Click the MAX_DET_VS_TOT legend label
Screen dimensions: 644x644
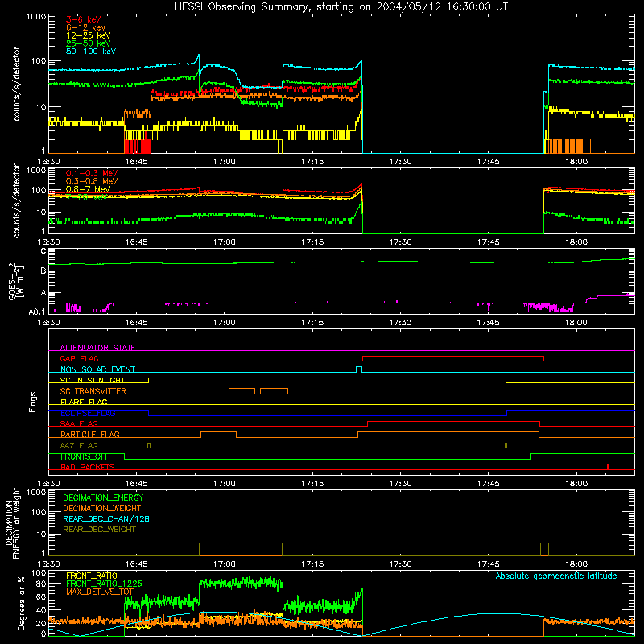[100, 592]
